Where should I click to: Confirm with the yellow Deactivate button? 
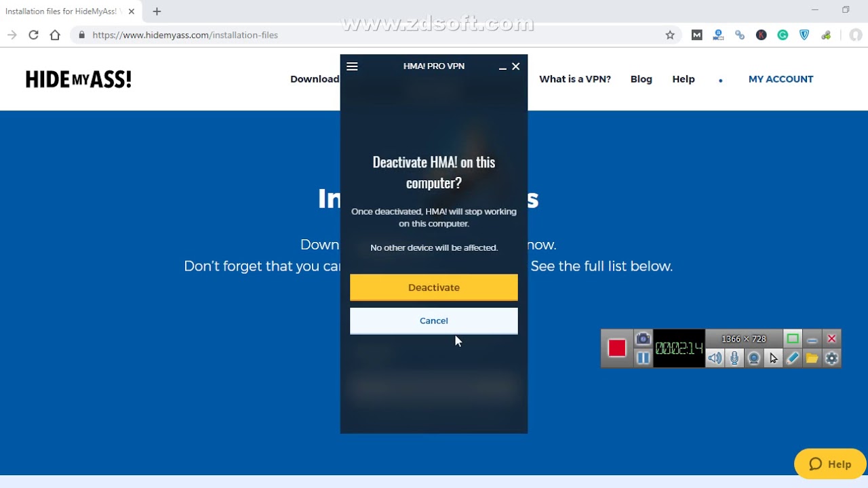click(434, 287)
